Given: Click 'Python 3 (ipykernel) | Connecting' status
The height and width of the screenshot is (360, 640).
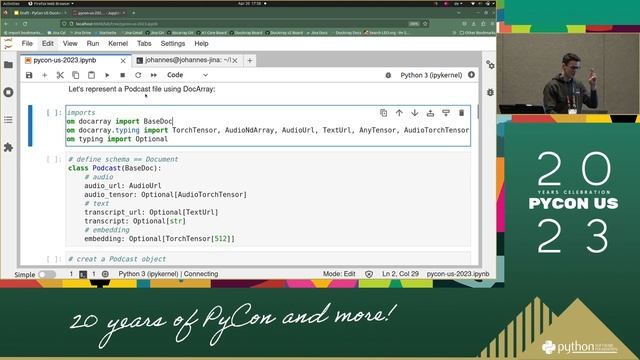Looking at the screenshot, I should [168, 274].
